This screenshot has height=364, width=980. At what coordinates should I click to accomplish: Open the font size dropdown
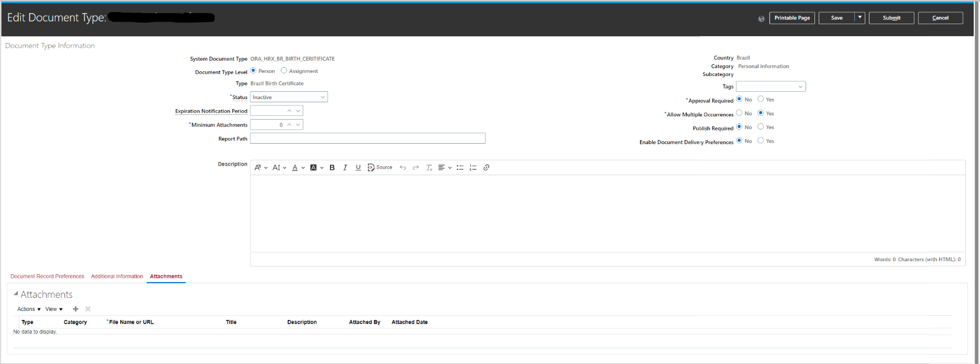click(279, 167)
